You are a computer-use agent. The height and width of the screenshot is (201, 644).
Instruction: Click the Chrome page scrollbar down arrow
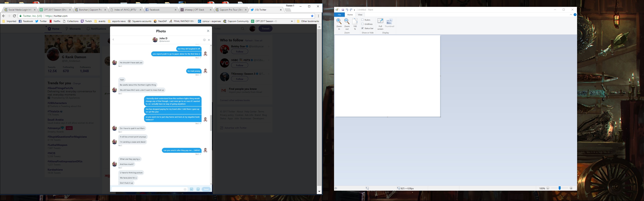coord(319,191)
